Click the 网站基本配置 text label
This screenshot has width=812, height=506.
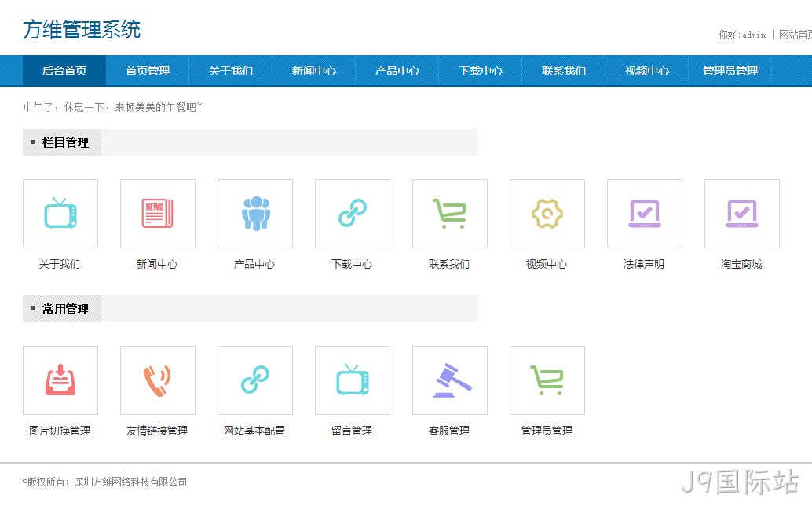[x=254, y=431]
